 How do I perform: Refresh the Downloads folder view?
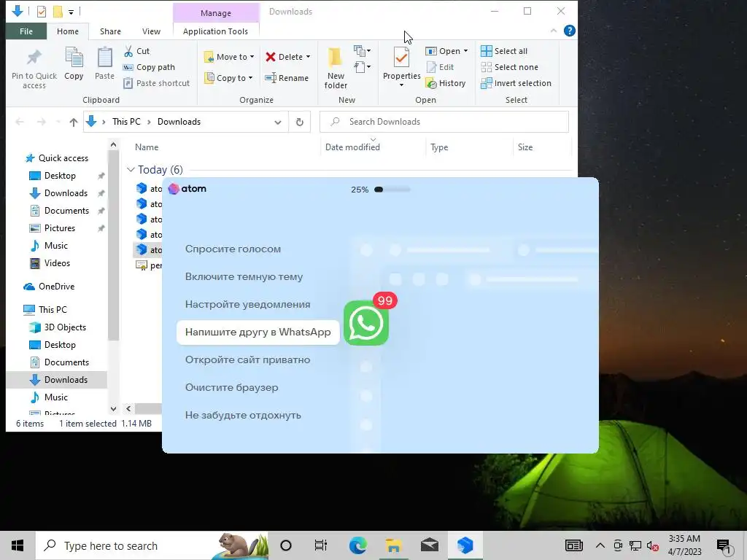point(300,122)
